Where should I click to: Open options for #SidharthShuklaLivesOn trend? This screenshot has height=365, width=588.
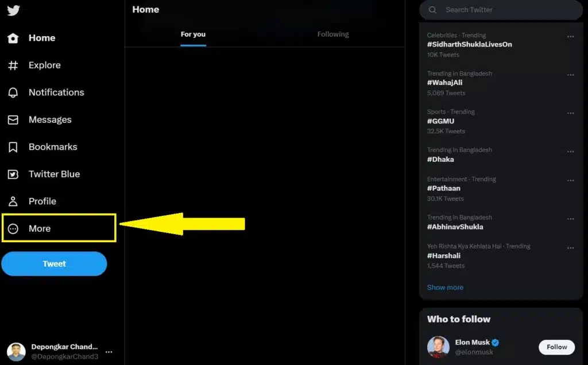point(570,37)
